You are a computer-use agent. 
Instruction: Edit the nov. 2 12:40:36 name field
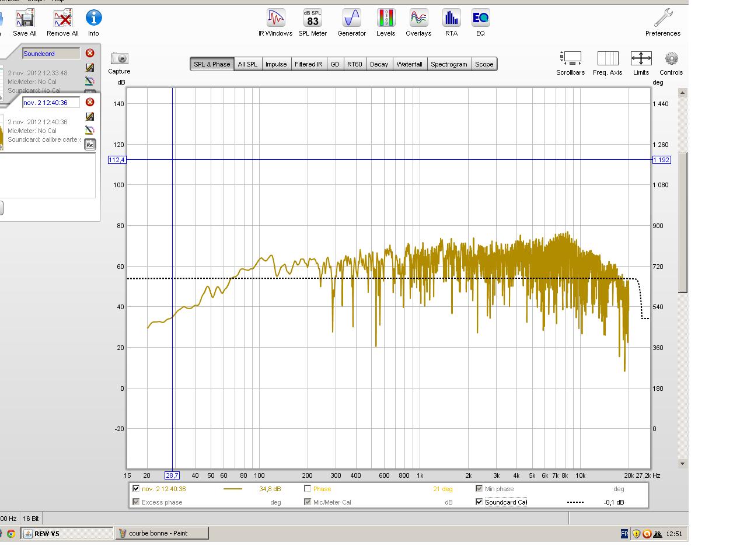pyautogui.click(x=51, y=103)
